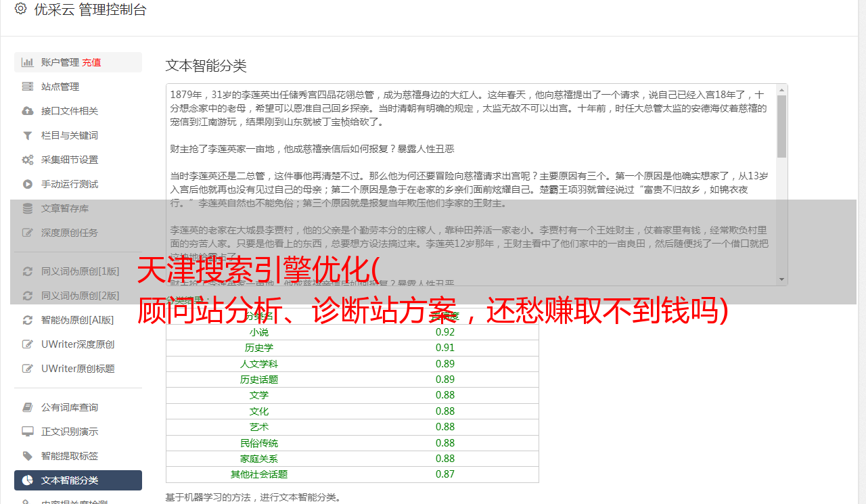Open UWriter深度原创 page

(78, 344)
